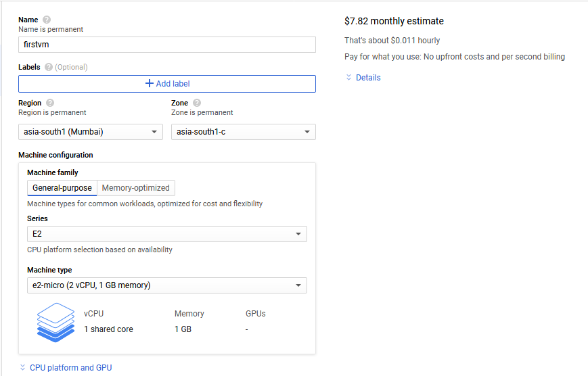Switch to the Memory-optimized machine family tab
This screenshot has height=376, width=588.
coord(136,188)
